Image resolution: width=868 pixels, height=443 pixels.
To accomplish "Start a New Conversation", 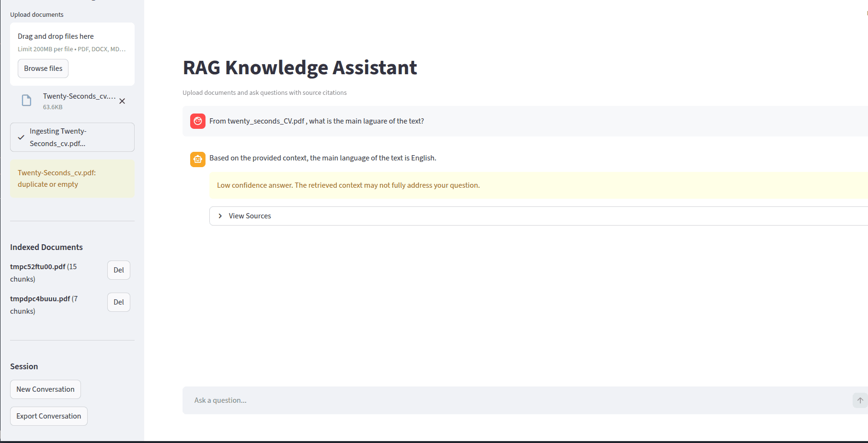I will 45,389.
